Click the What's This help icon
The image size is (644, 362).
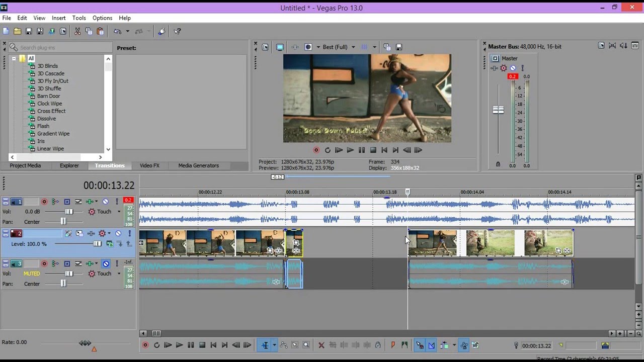(177, 31)
